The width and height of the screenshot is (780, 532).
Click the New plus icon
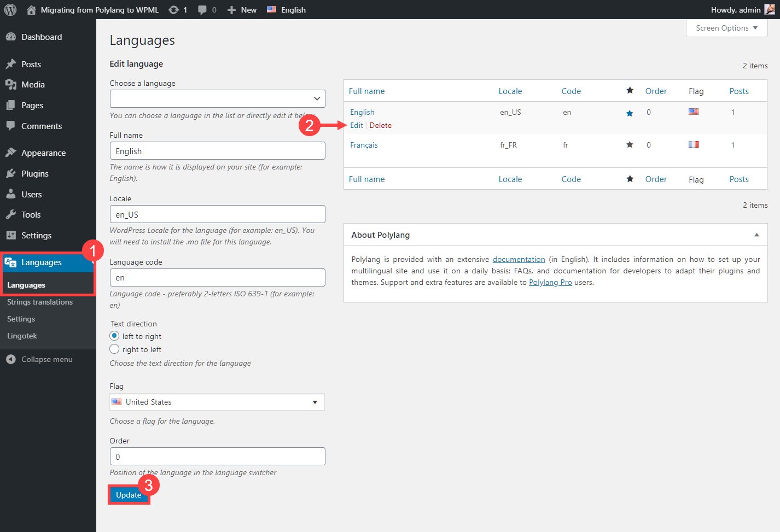(x=231, y=10)
